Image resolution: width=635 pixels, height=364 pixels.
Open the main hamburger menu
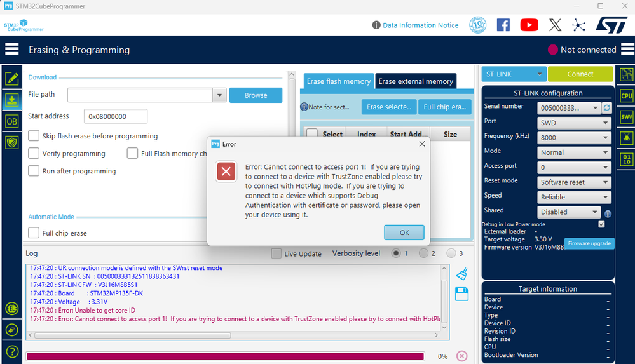tap(11, 49)
